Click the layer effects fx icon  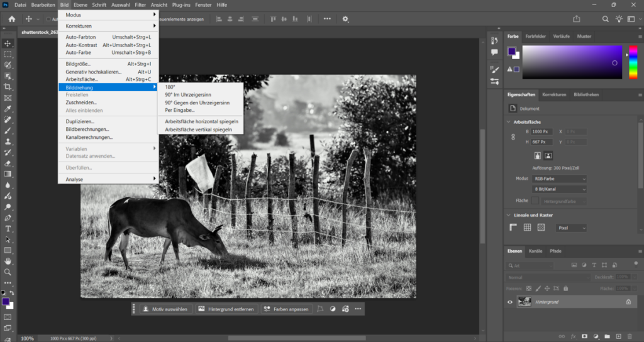tap(574, 337)
